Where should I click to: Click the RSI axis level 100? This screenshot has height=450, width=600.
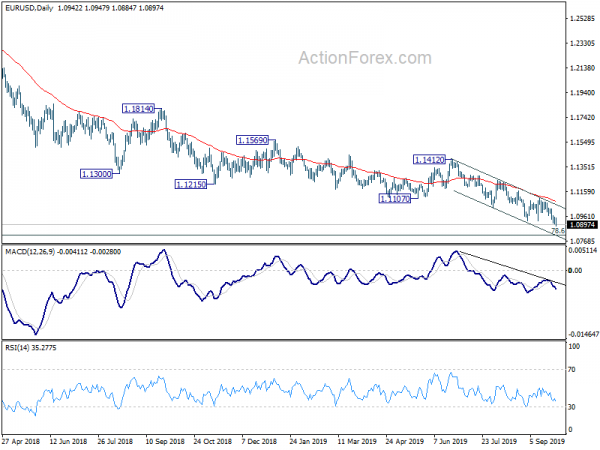click(574, 346)
